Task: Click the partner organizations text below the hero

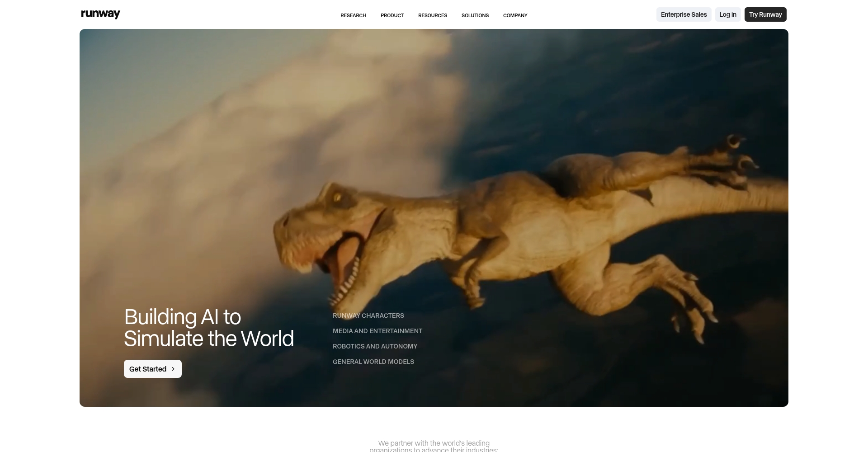Action: [434, 446]
